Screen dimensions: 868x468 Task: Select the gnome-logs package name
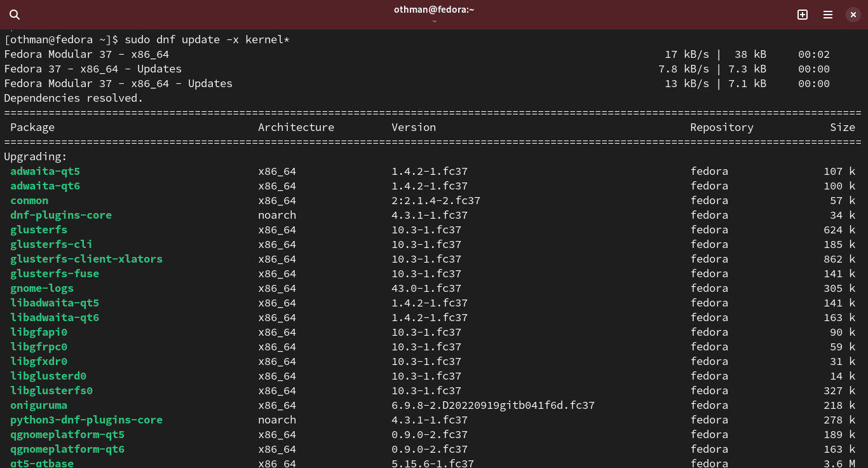coord(42,288)
